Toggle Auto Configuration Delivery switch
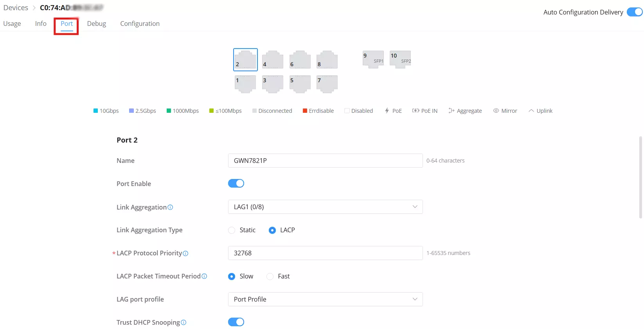Viewport: 644px width, 329px height. click(x=635, y=12)
